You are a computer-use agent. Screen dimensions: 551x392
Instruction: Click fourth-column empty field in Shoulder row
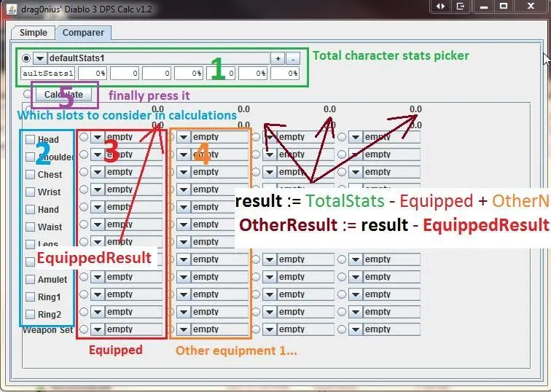tap(391, 154)
